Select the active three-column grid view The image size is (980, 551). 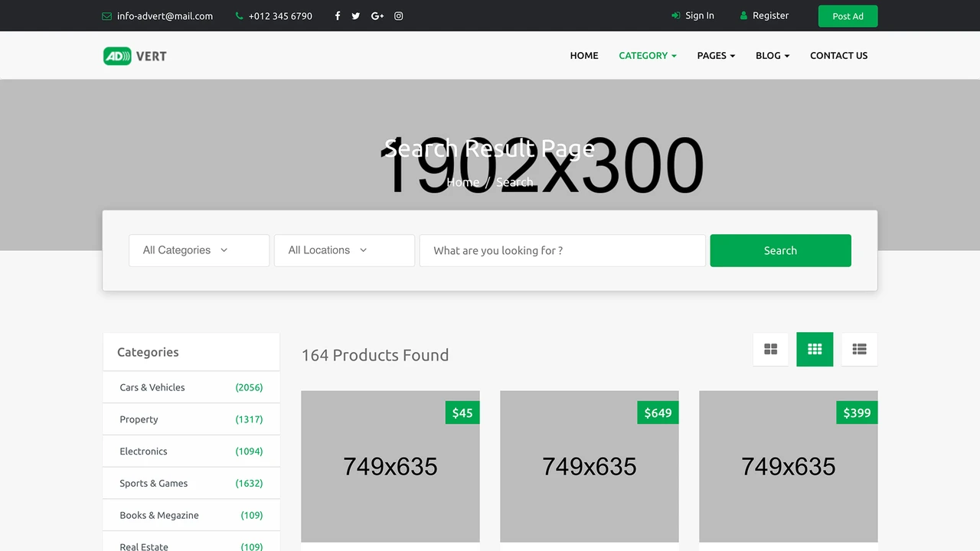(815, 349)
